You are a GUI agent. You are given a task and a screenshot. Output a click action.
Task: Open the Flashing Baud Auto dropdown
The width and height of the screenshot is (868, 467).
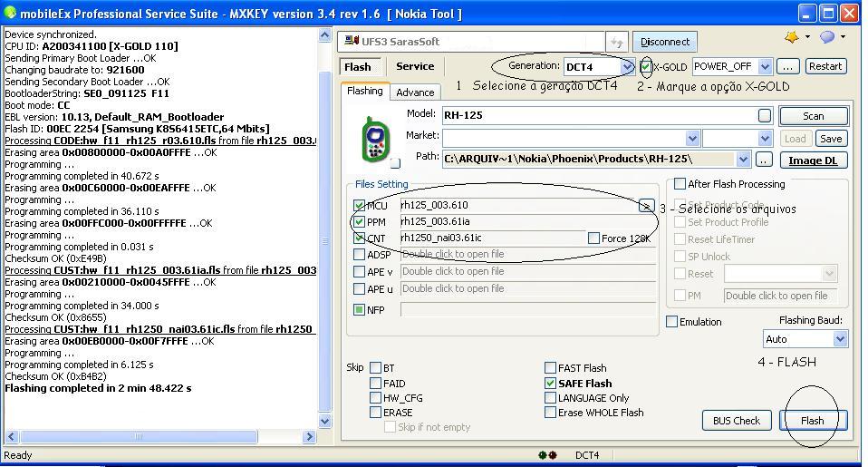pos(840,339)
